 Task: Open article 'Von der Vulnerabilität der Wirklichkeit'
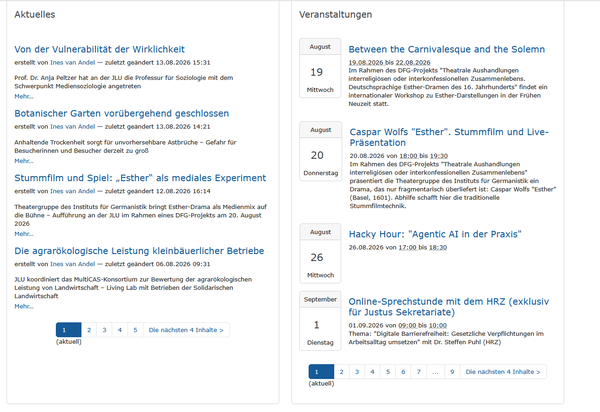[99, 49]
